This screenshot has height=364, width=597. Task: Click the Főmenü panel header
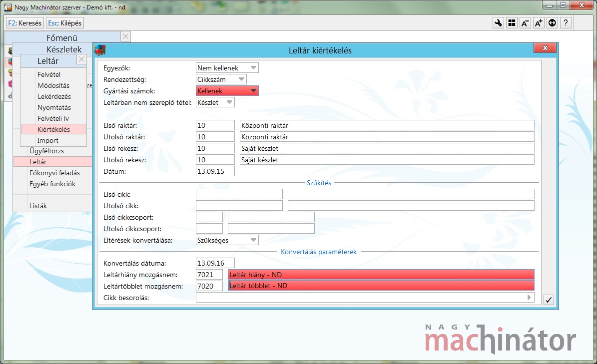(62, 37)
